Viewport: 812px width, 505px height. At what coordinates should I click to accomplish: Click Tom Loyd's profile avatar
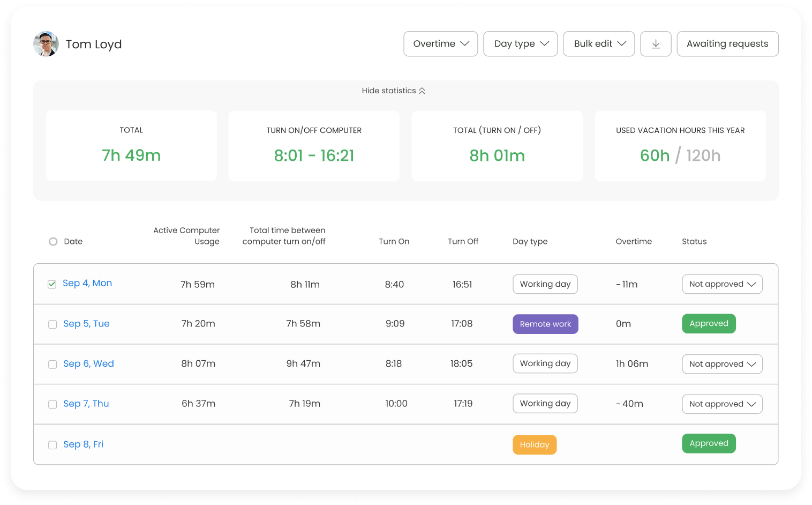point(46,44)
